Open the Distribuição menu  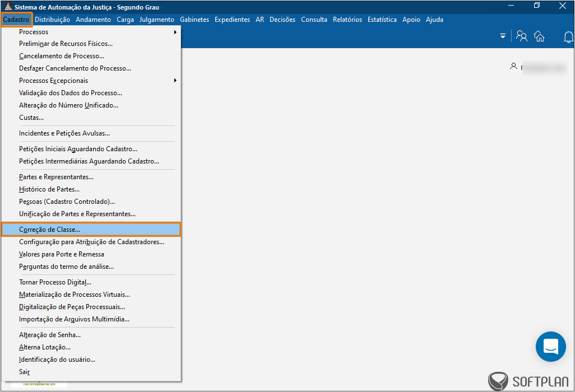pyautogui.click(x=53, y=20)
